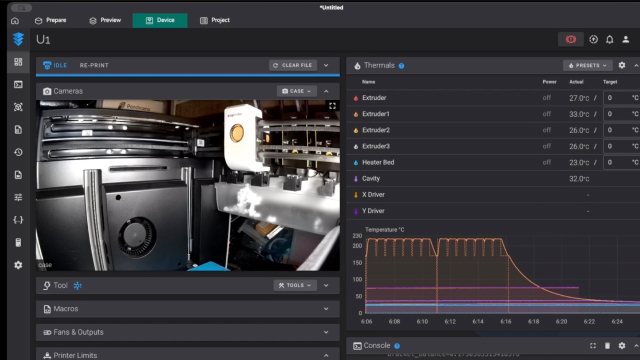The width and height of the screenshot is (640, 360).
Task: Collapse the Printer Limits panel
Action: [x=326, y=356]
